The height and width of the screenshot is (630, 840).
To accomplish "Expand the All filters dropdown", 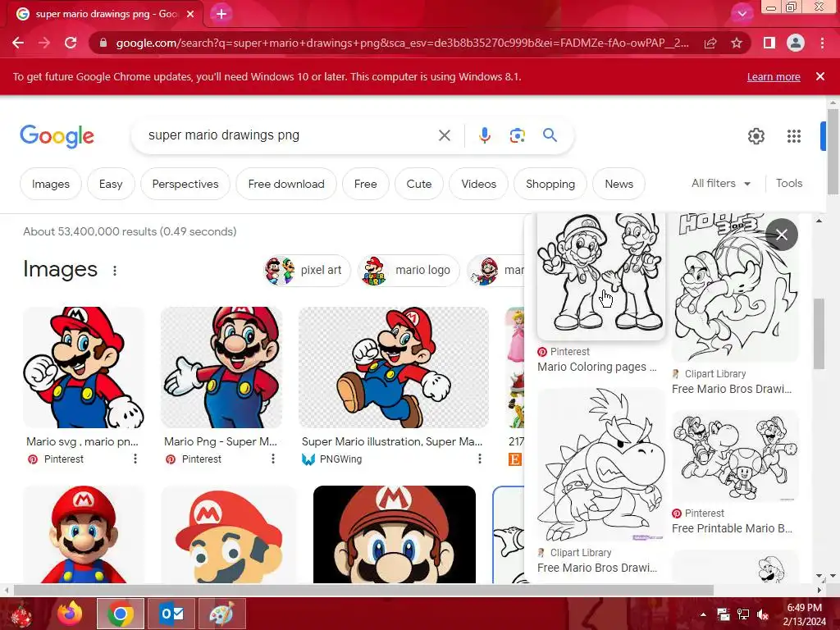I will 720,183.
